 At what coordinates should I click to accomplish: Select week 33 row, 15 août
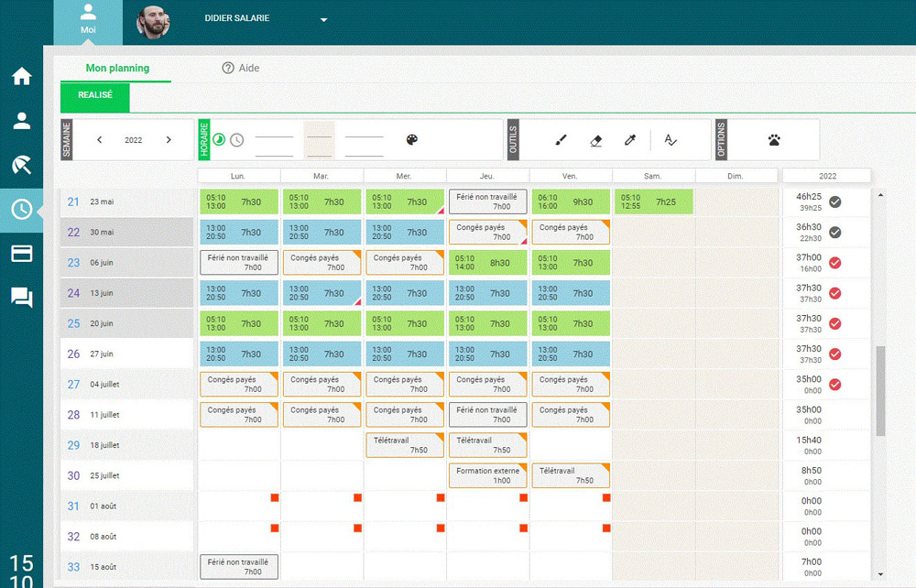[x=127, y=566]
